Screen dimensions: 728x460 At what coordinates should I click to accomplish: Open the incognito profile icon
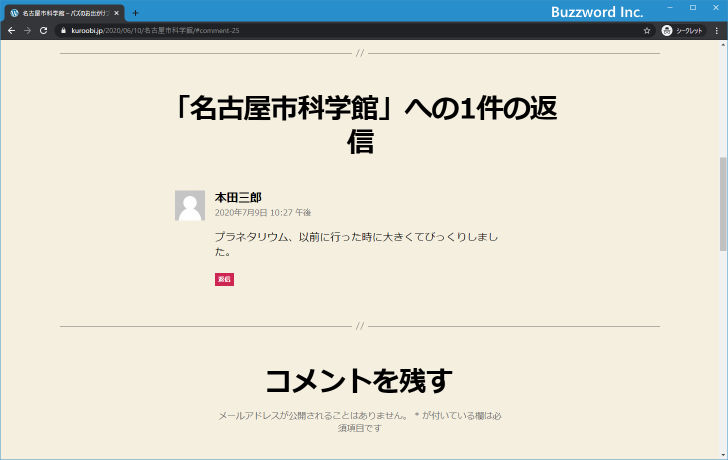[667, 31]
